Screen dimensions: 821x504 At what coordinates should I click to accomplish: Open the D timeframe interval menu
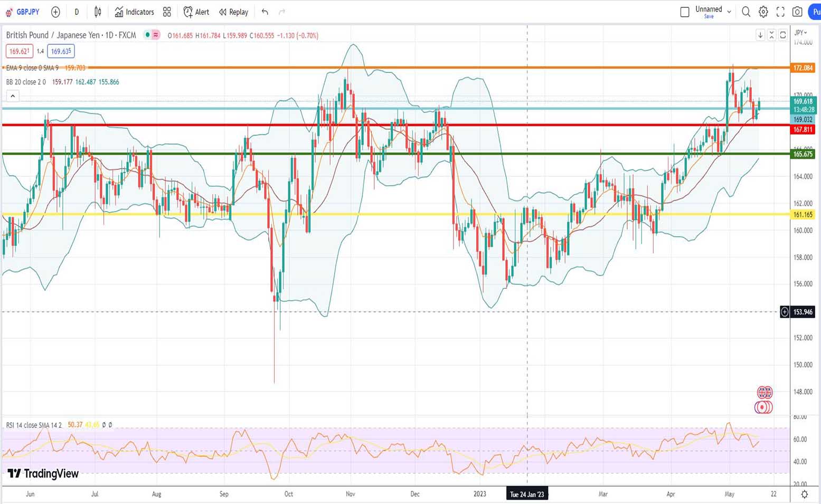click(x=77, y=12)
